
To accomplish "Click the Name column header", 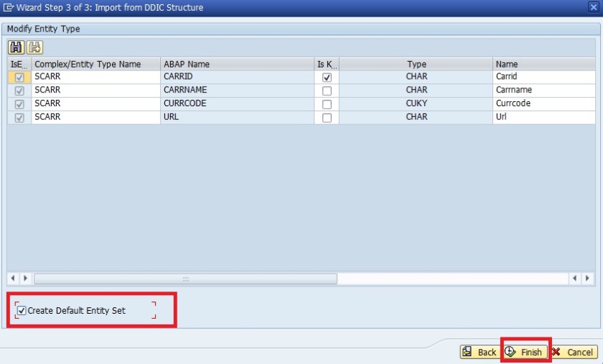I will (x=544, y=65).
